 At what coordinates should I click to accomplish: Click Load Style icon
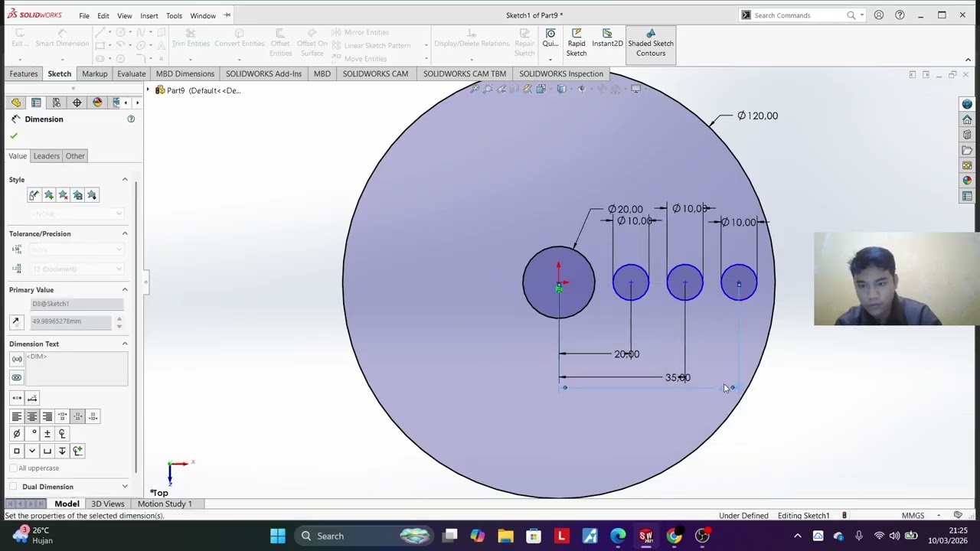click(92, 195)
